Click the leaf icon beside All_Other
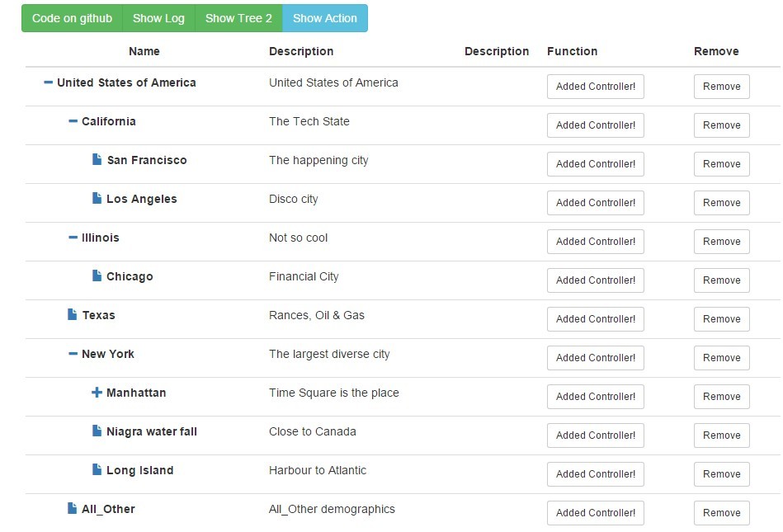Image resolution: width=783 pixels, height=532 pixels. (x=72, y=509)
